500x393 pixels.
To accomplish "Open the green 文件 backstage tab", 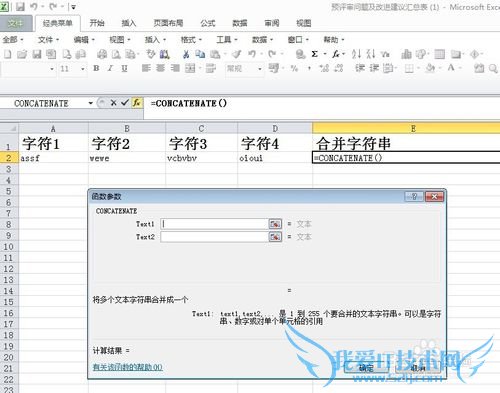I will click(16, 23).
